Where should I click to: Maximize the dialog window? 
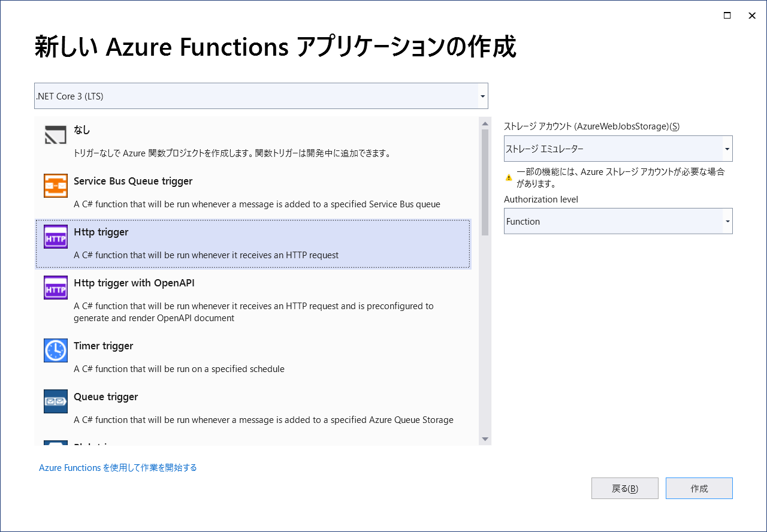point(727,16)
